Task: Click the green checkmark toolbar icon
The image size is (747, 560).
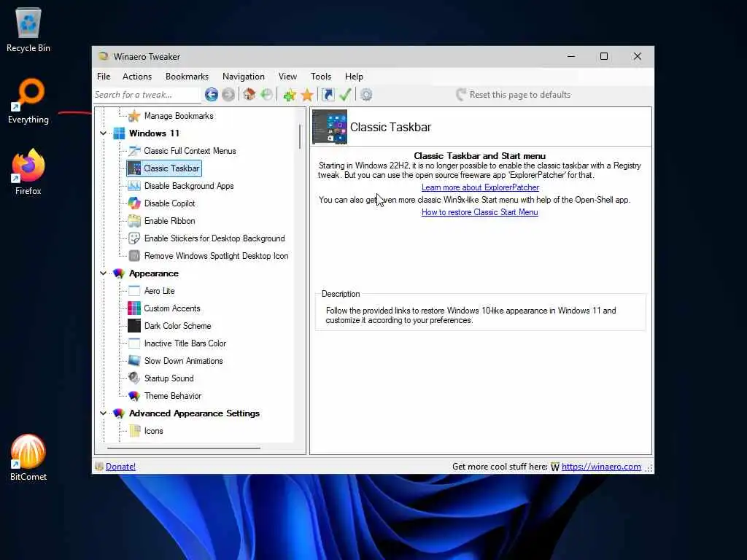Action: pyautogui.click(x=345, y=95)
